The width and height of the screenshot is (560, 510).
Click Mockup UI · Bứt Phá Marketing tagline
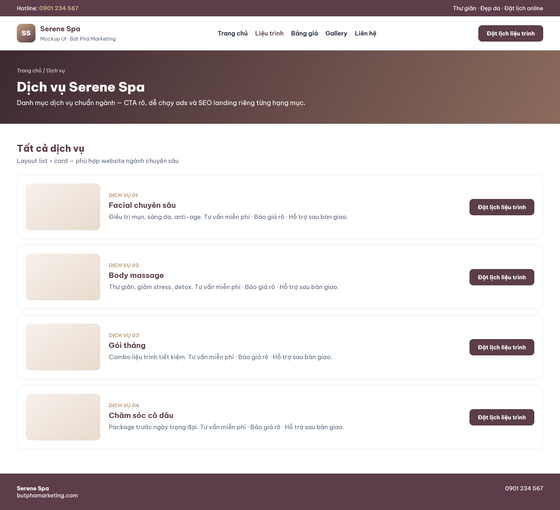click(78, 39)
